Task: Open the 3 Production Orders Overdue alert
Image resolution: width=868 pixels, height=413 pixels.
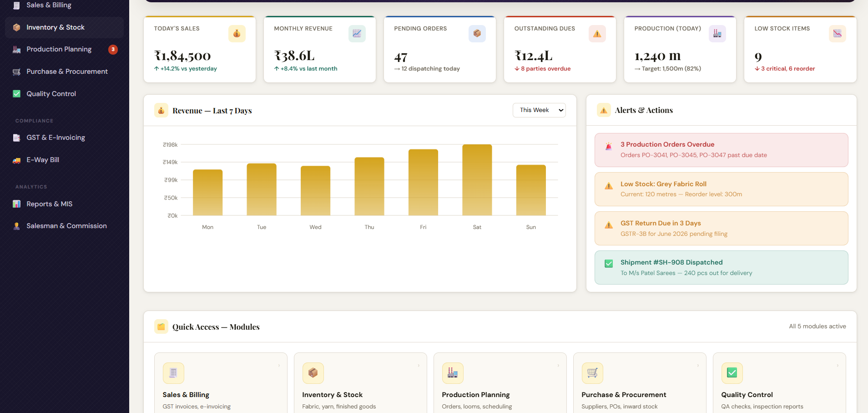Action: [721, 150]
